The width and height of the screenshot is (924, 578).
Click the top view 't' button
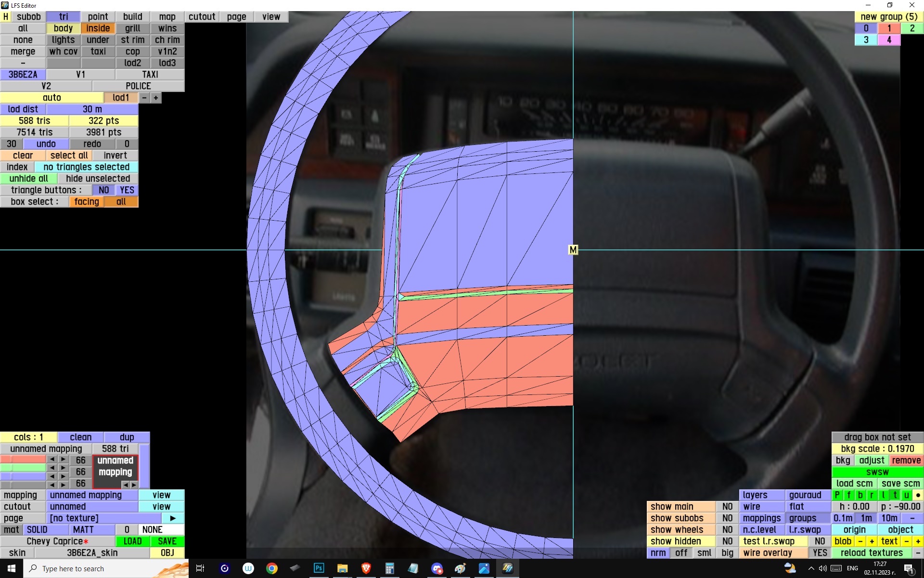click(x=895, y=495)
